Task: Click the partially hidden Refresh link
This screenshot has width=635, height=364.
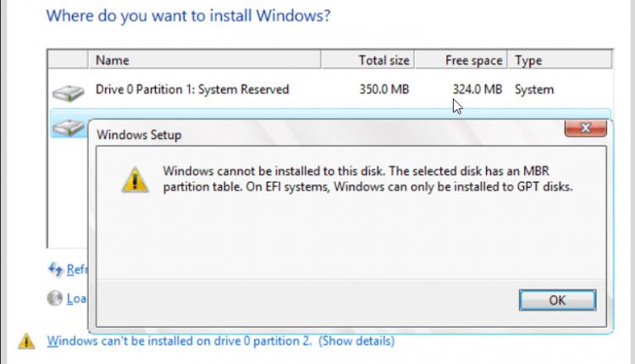Action: tap(77, 269)
